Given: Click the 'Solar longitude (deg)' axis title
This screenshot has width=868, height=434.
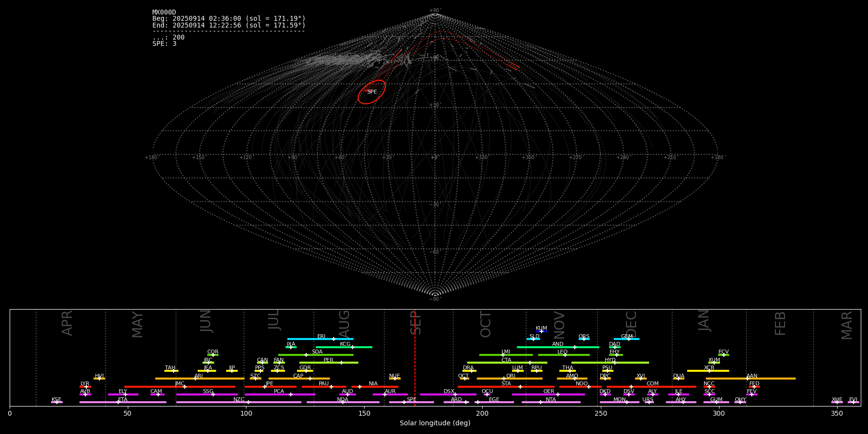Looking at the screenshot, I should pos(435,423).
